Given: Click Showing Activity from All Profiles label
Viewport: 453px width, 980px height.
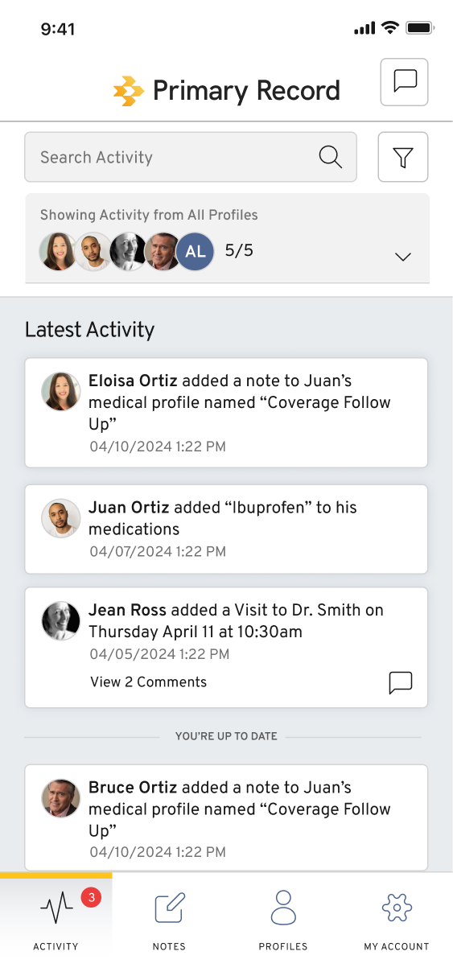Looking at the screenshot, I should 149,215.
